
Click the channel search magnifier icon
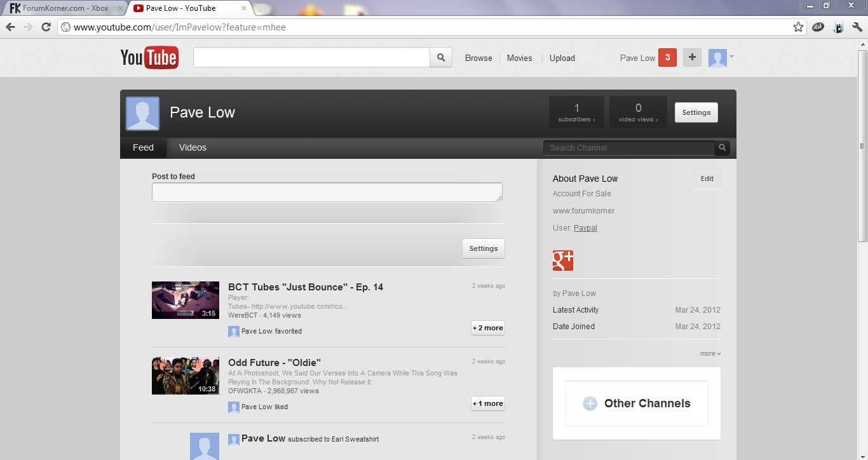[722, 148]
